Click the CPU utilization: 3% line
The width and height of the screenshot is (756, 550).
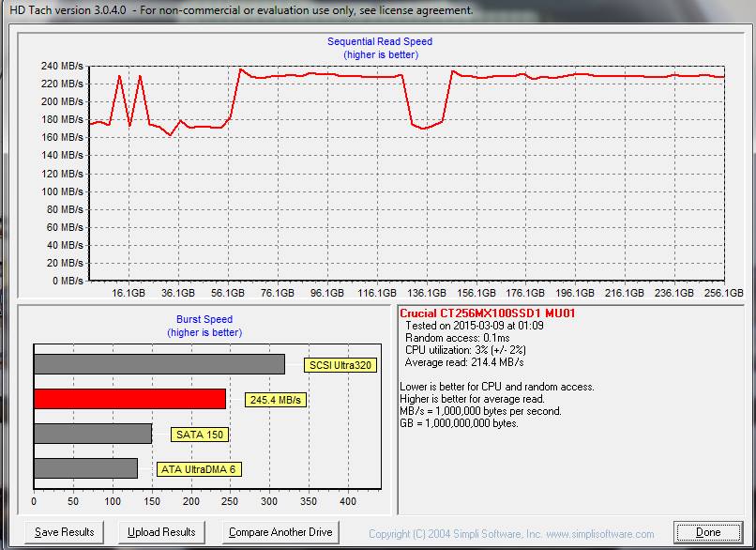point(465,350)
